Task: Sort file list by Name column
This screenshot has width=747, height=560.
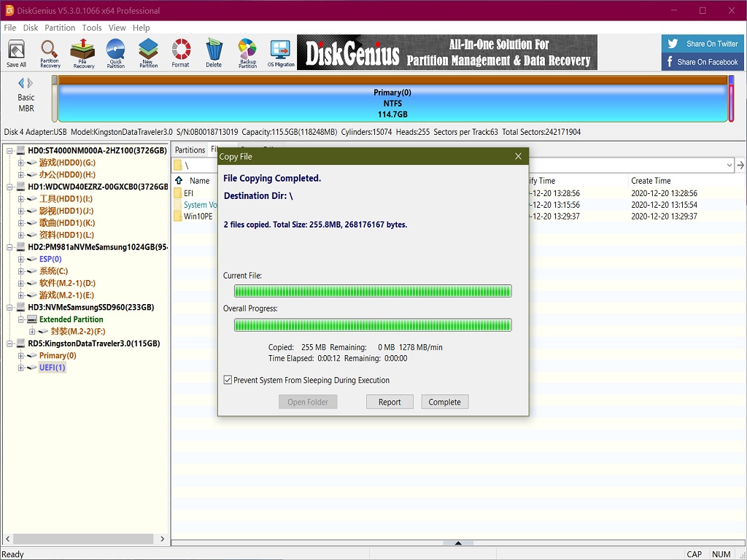Action: [200, 181]
